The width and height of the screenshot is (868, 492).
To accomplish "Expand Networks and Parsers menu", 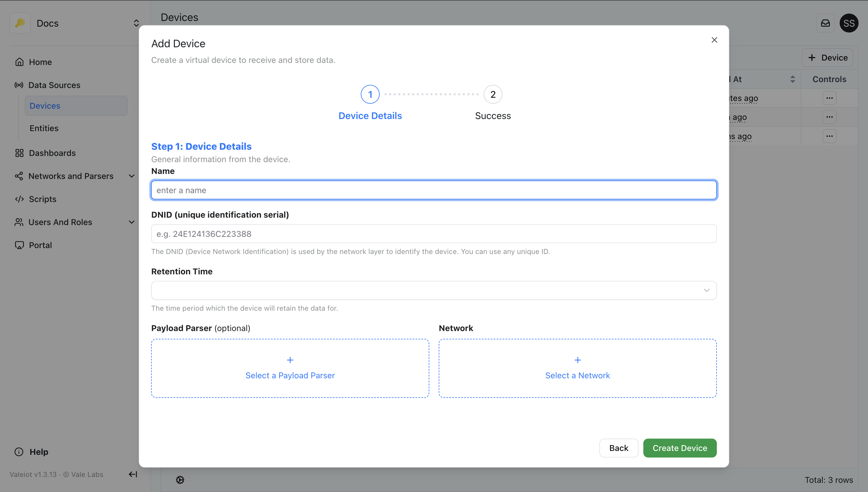I will tap(132, 176).
